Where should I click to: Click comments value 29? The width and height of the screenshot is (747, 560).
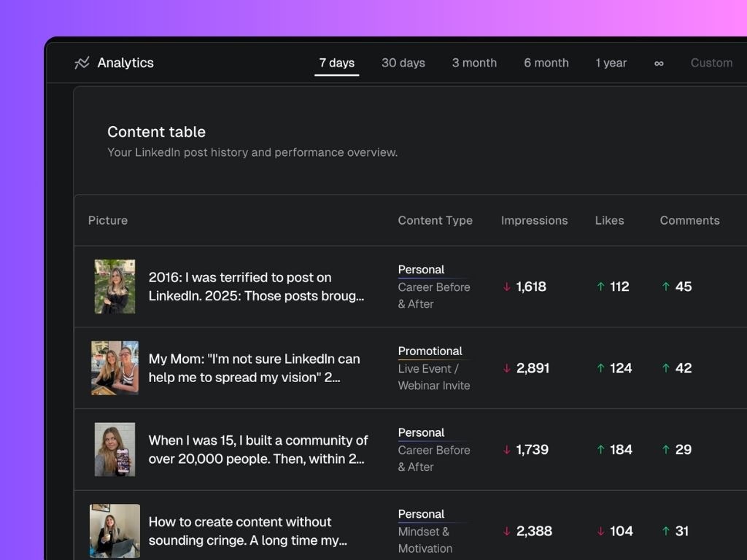(684, 449)
